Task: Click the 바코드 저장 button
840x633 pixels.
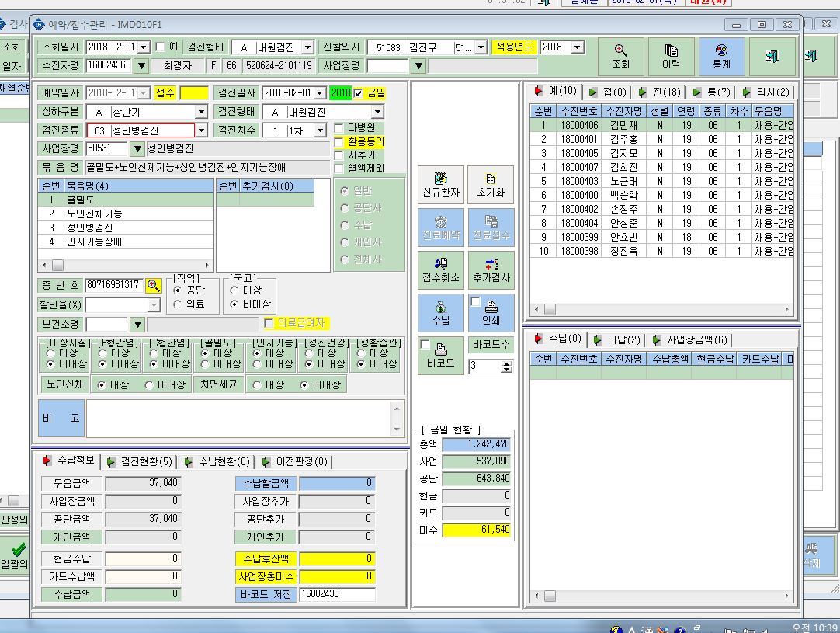Action: coord(266,594)
